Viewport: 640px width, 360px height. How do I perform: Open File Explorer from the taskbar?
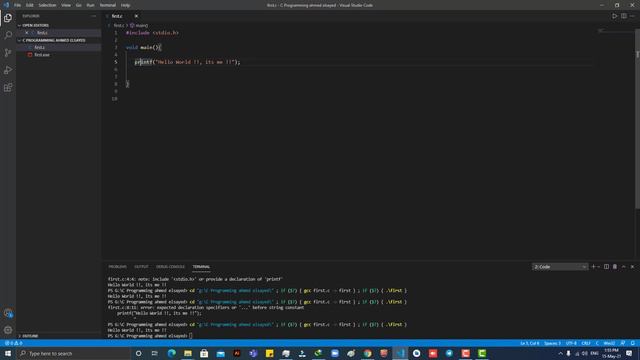[x=188, y=353]
